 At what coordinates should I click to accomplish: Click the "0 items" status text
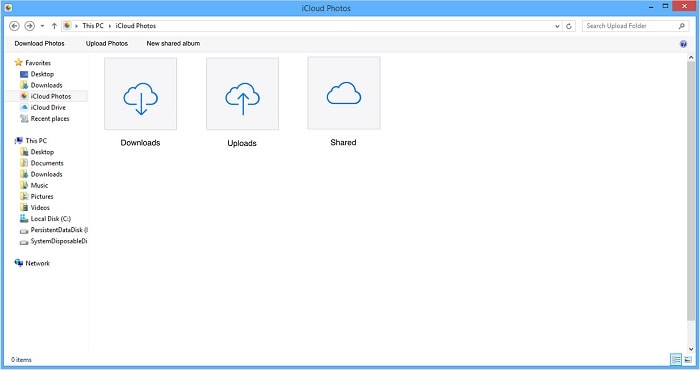tap(21, 360)
